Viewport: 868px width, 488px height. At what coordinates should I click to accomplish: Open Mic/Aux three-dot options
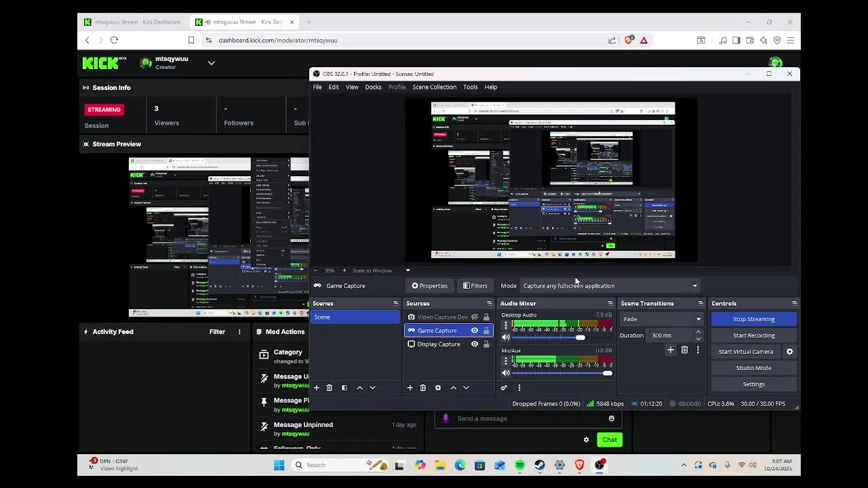pyautogui.click(x=505, y=361)
